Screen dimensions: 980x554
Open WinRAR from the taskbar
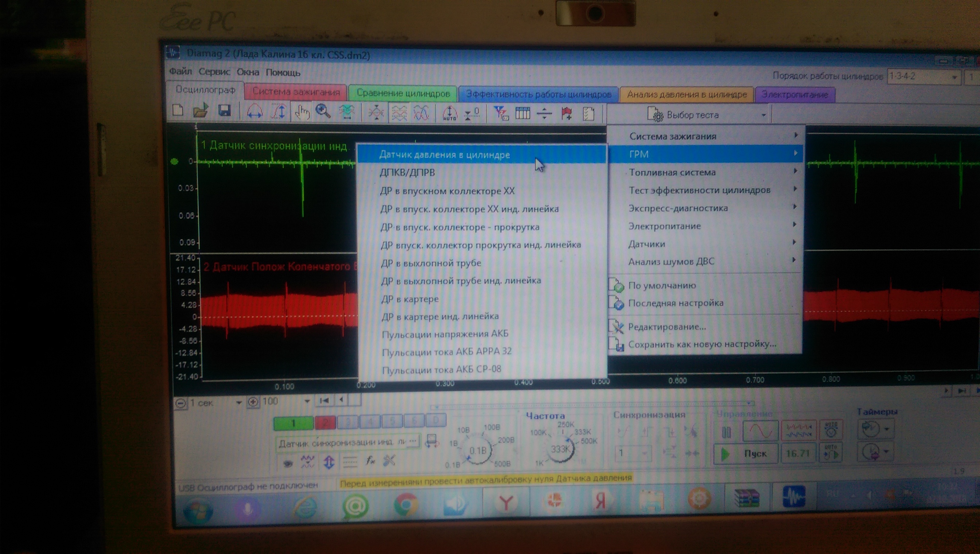tap(746, 498)
